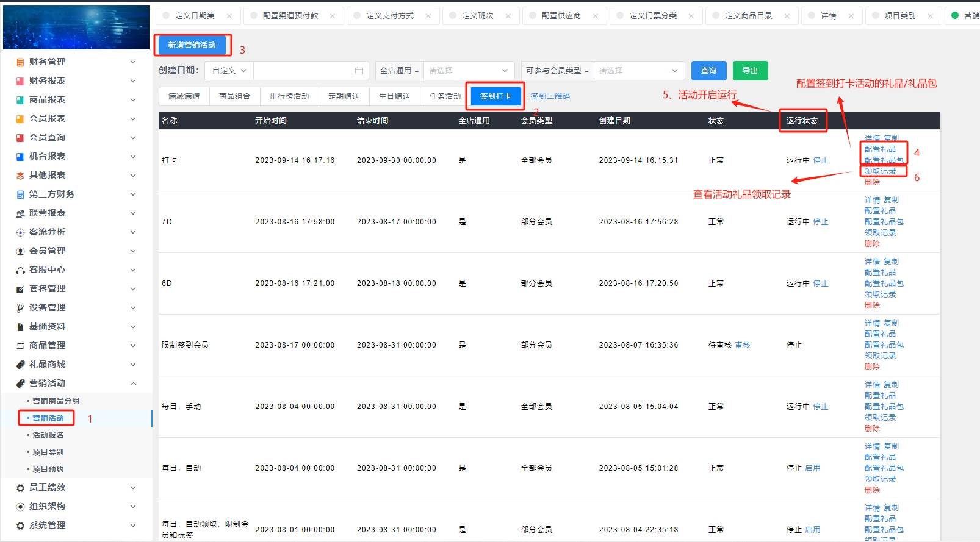Switch to the 定期赠送 tab
The image size is (980, 542).
tap(344, 96)
